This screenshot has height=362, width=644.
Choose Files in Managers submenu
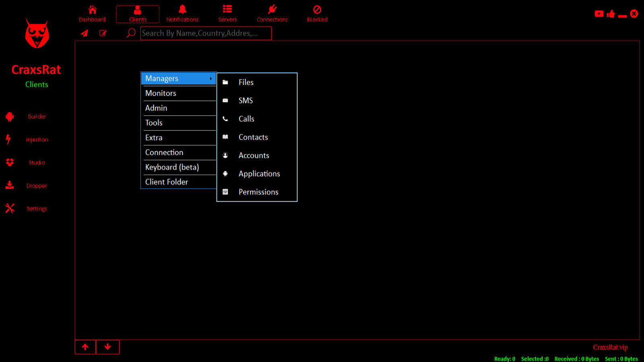point(257,82)
